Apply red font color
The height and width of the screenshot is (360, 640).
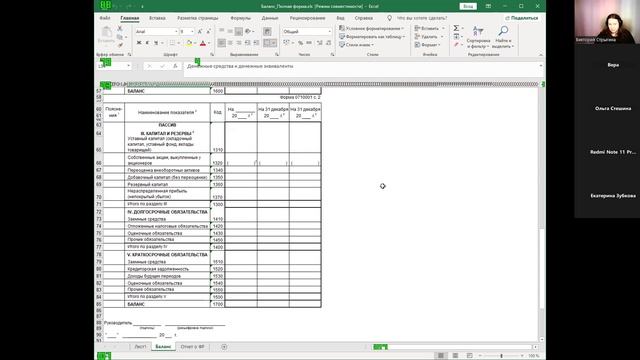(x=203, y=43)
